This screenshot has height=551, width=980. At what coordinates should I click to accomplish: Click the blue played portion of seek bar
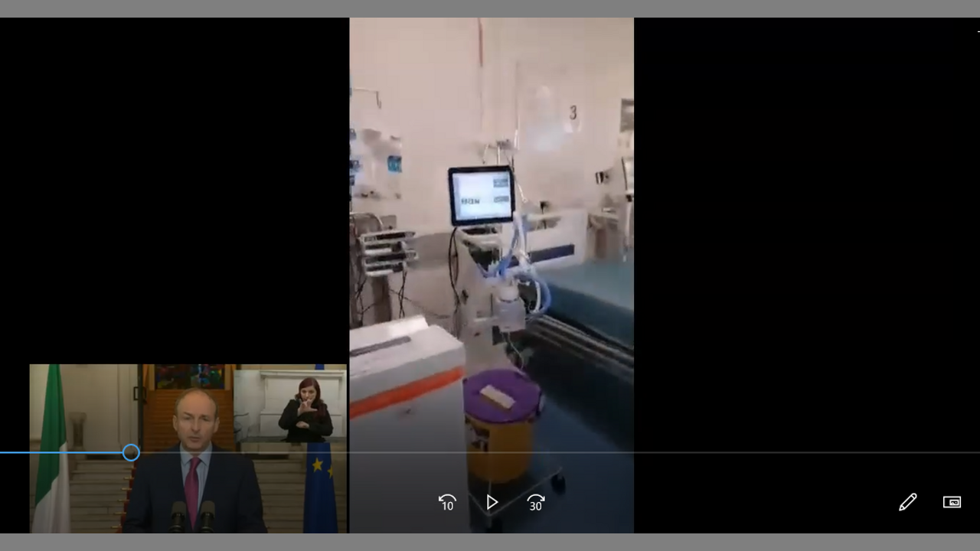61,452
